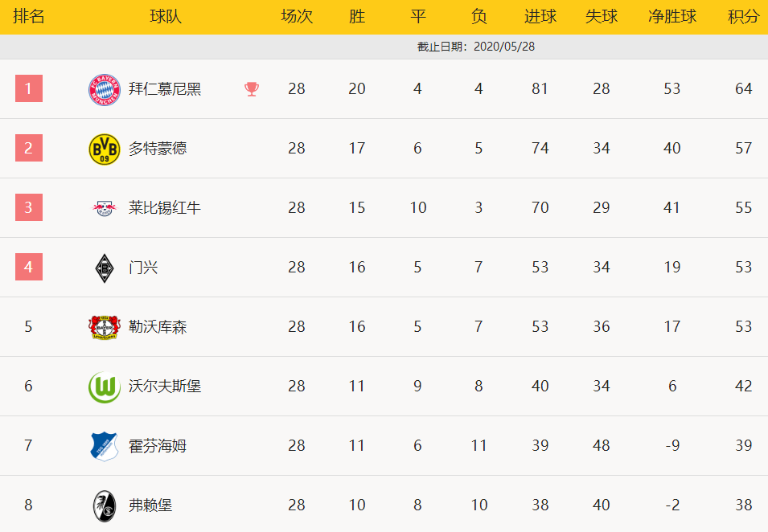Screen dimensions: 768x532
Task: Click the Bayer Leverkusen crest
Action: (x=105, y=327)
